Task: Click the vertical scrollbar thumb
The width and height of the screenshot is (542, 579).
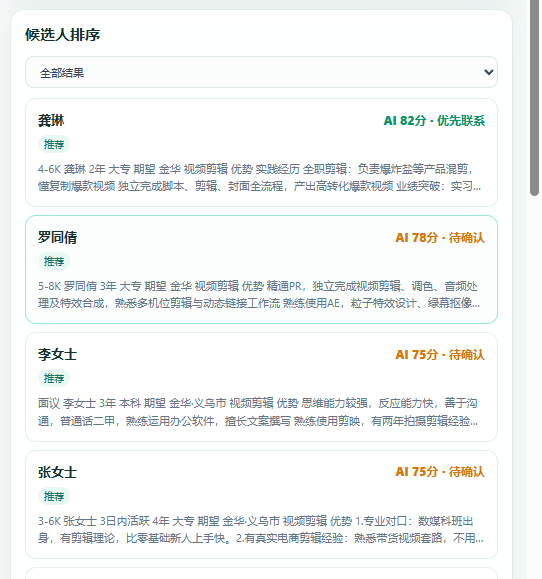Action: [x=535, y=98]
